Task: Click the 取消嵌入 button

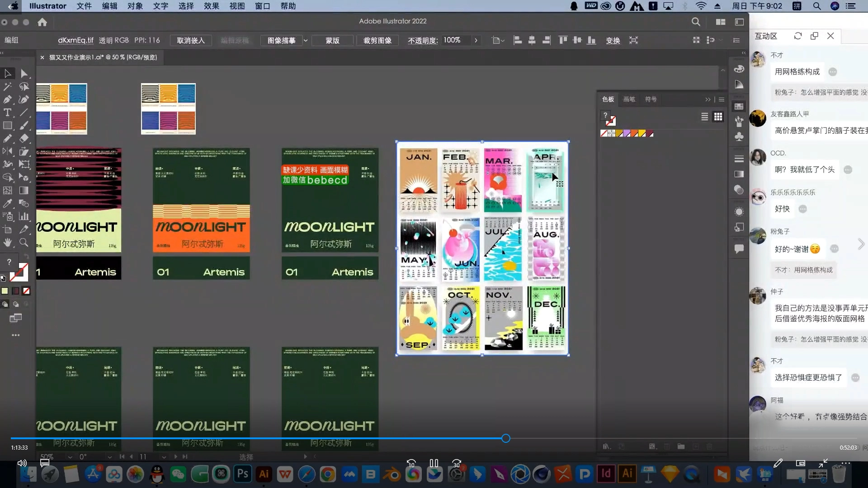Action: pos(190,41)
